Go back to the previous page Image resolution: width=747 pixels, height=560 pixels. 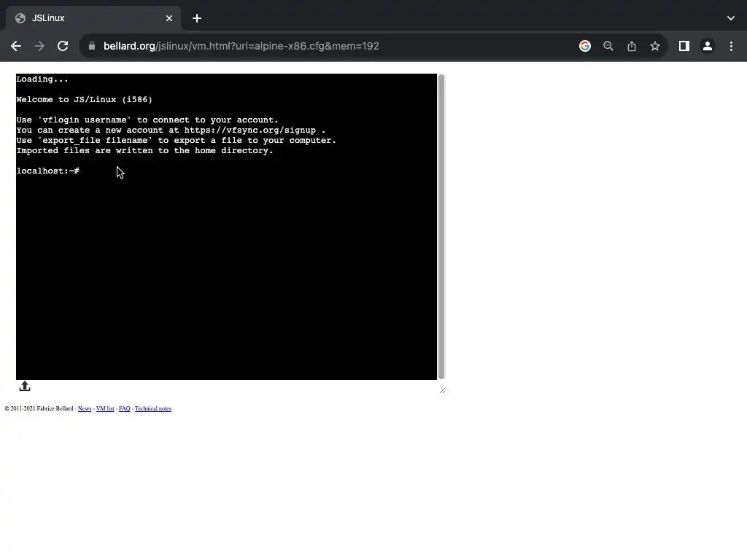coord(16,46)
